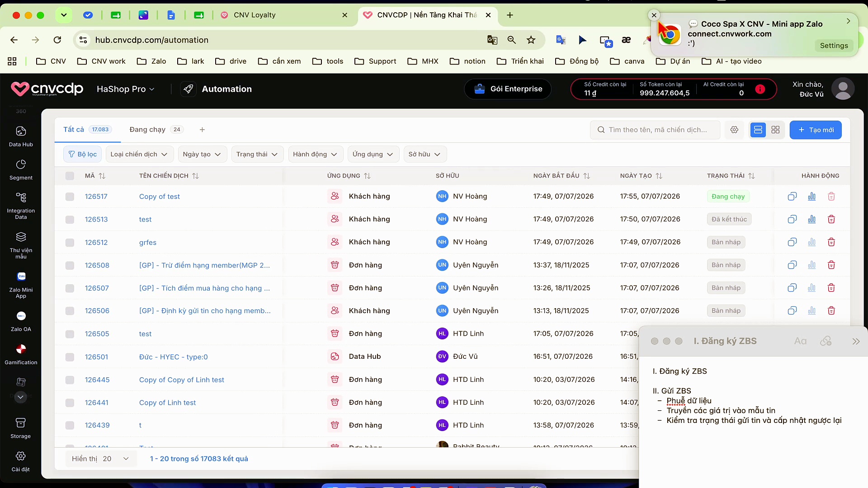View statistics chart for campaign 126513
This screenshot has width=868, height=488.
(x=812, y=219)
